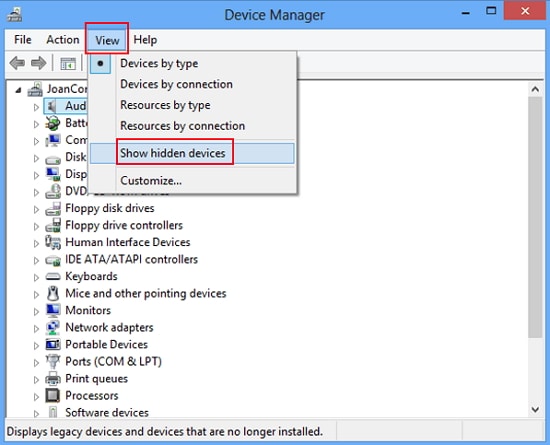The height and width of the screenshot is (445, 550).
Task: Click the Keyboards device icon
Action: [53, 277]
